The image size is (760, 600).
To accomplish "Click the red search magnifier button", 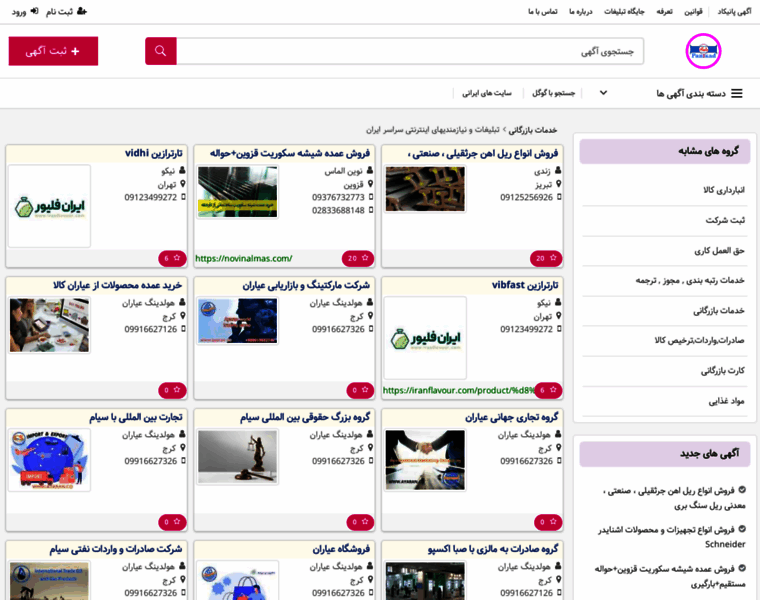I will click(x=160, y=51).
